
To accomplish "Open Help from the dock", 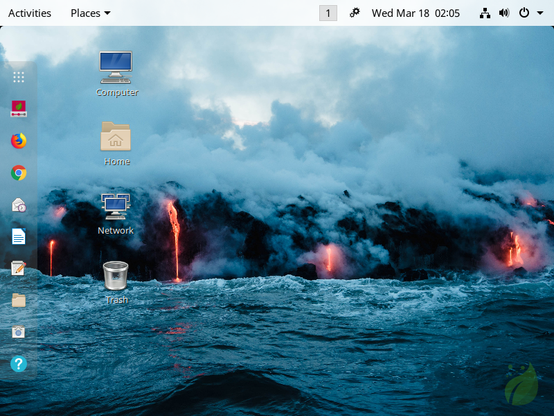I will (18, 364).
